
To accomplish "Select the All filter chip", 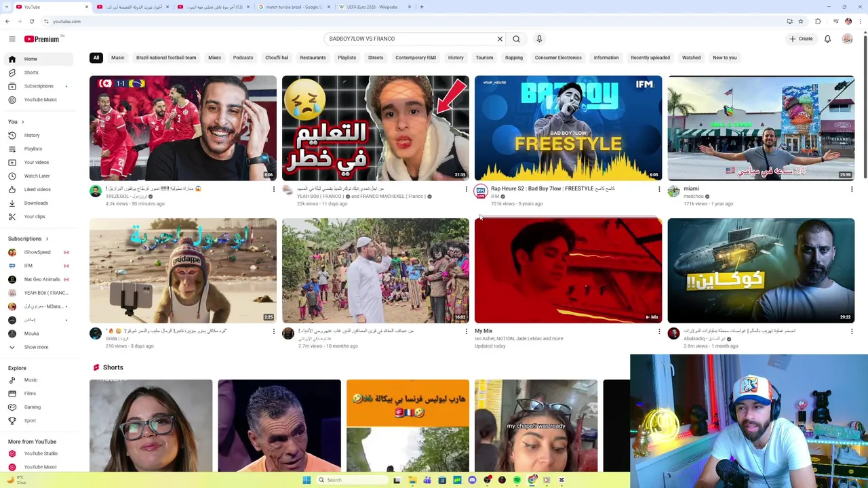I will pos(96,58).
